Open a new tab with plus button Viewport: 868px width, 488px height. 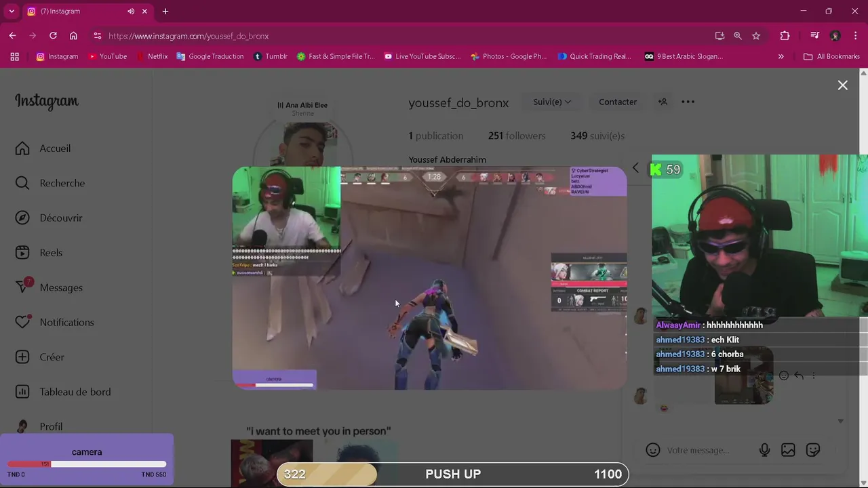[x=165, y=12]
